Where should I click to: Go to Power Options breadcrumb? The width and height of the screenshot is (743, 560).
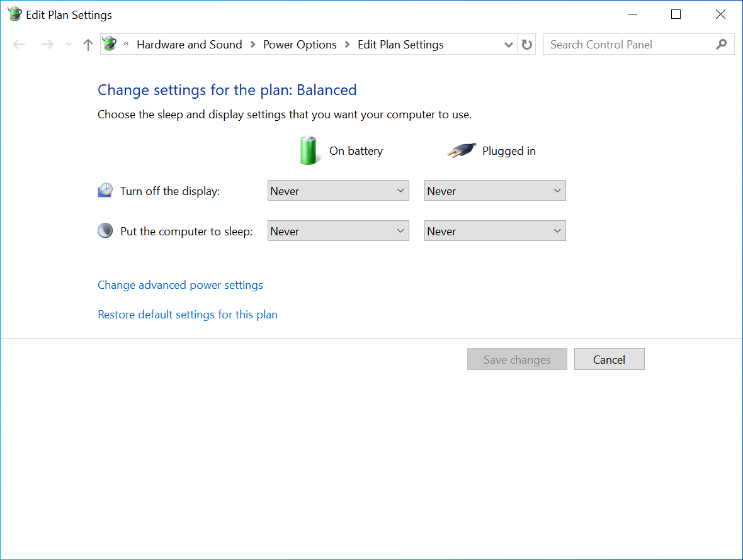(300, 45)
